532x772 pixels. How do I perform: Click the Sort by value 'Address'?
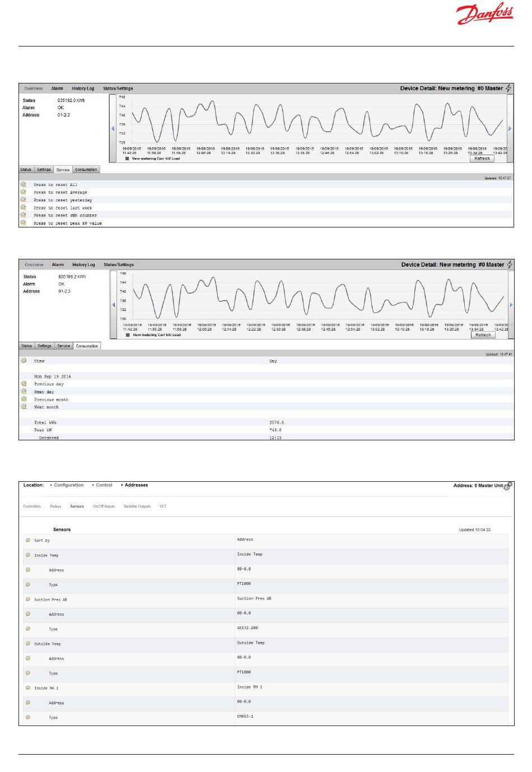click(x=245, y=540)
